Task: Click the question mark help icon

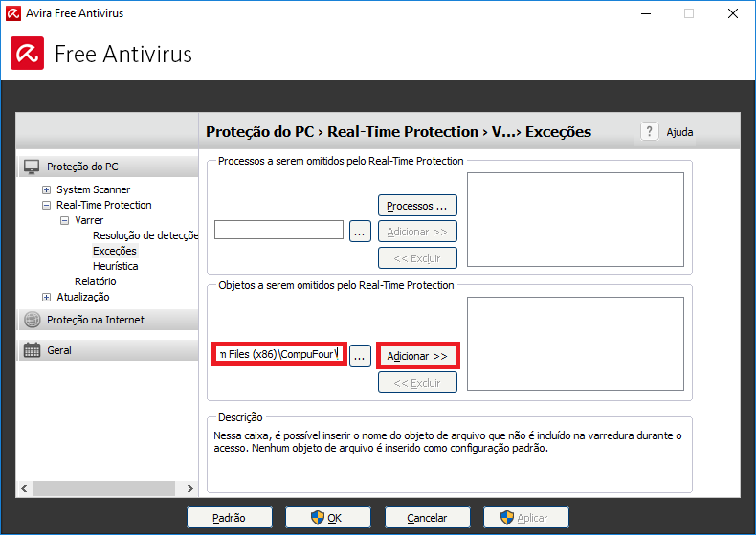Action: 650,132
